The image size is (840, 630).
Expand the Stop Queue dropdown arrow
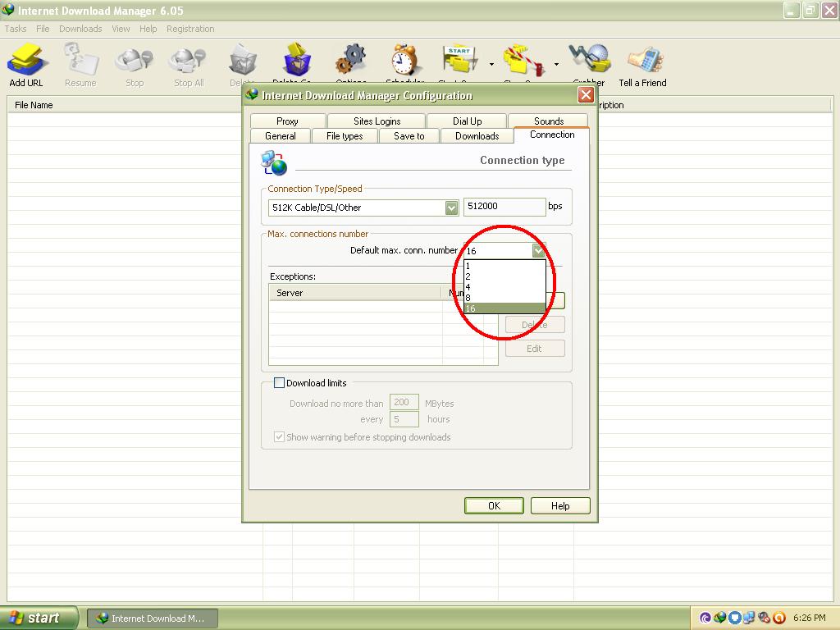[x=557, y=64]
